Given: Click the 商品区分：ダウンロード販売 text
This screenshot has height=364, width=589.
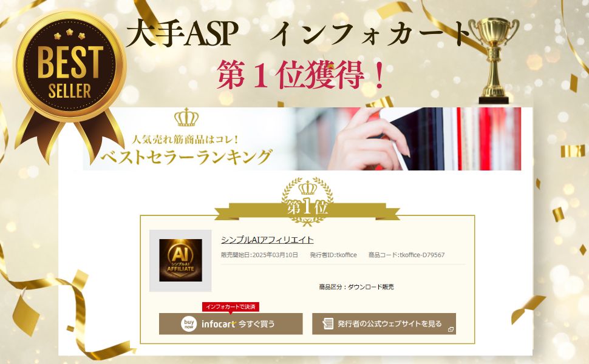Looking at the screenshot, I should coord(356,287).
